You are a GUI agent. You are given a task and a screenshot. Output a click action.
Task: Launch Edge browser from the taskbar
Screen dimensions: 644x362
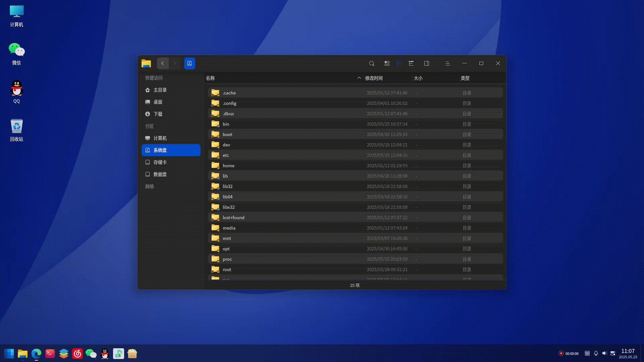click(x=36, y=354)
